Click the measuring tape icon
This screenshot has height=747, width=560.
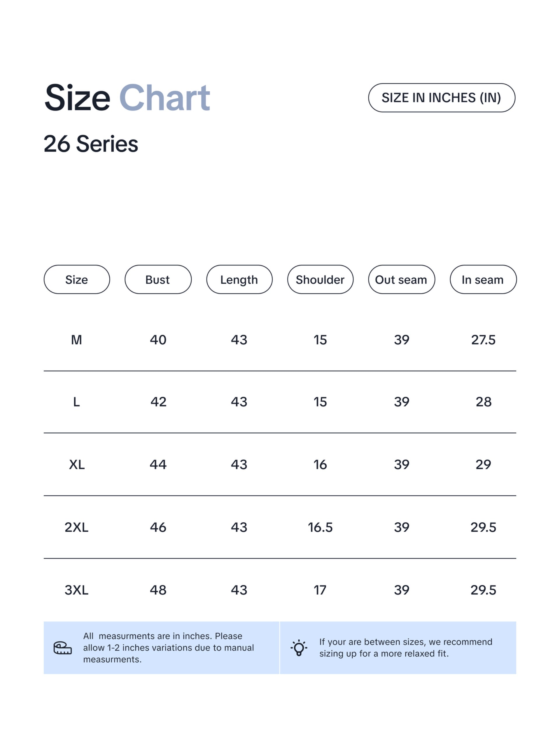(x=63, y=648)
